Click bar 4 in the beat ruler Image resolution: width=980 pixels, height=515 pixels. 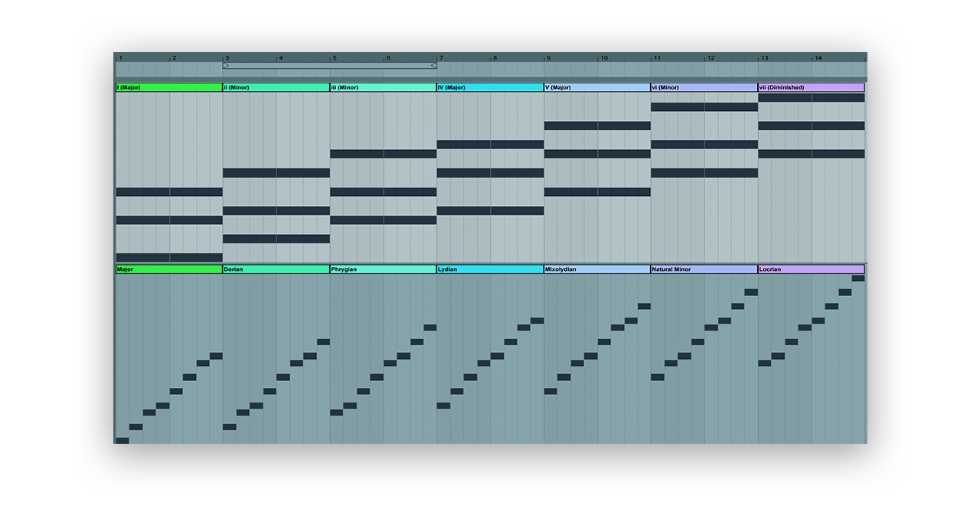click(x=281, y=58)
